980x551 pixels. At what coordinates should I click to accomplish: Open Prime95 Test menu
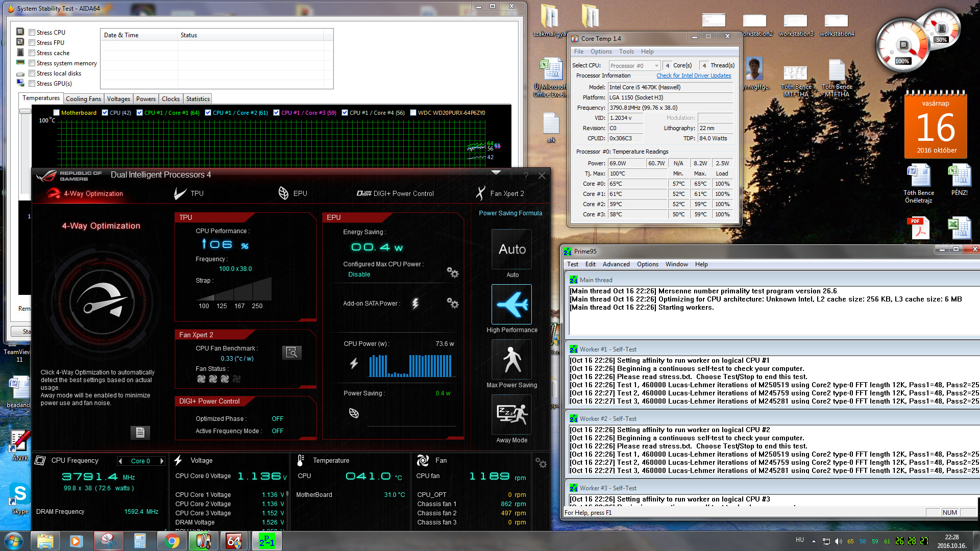click(x=573, y=264)
